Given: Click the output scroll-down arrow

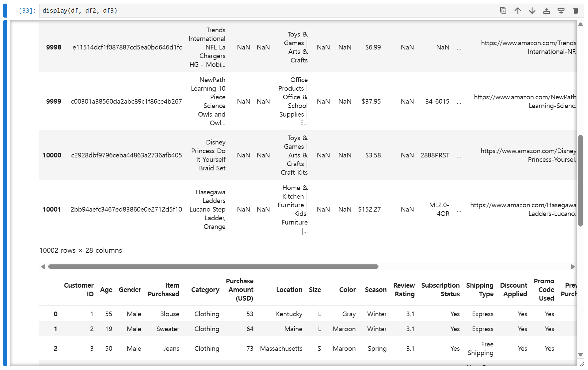Looking at the screenshot, I should pos(580,354).
